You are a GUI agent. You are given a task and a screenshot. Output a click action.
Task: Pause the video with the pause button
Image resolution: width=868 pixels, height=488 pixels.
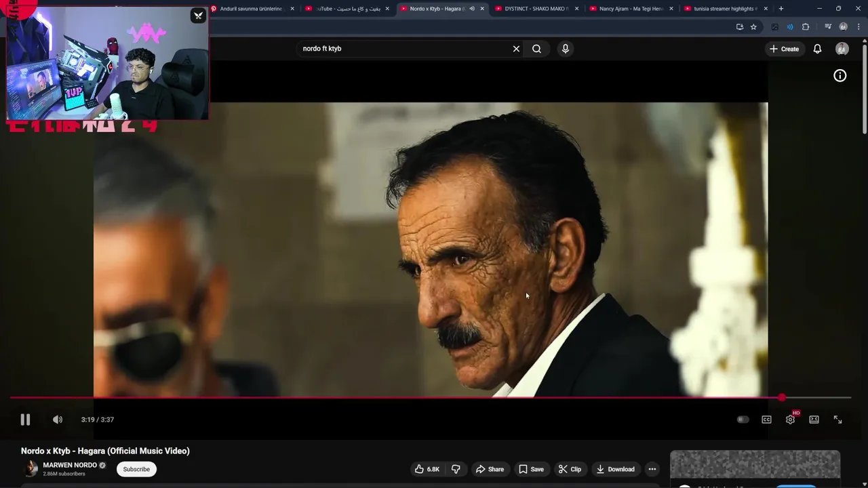pyautogui.click(x=25, y=420)
